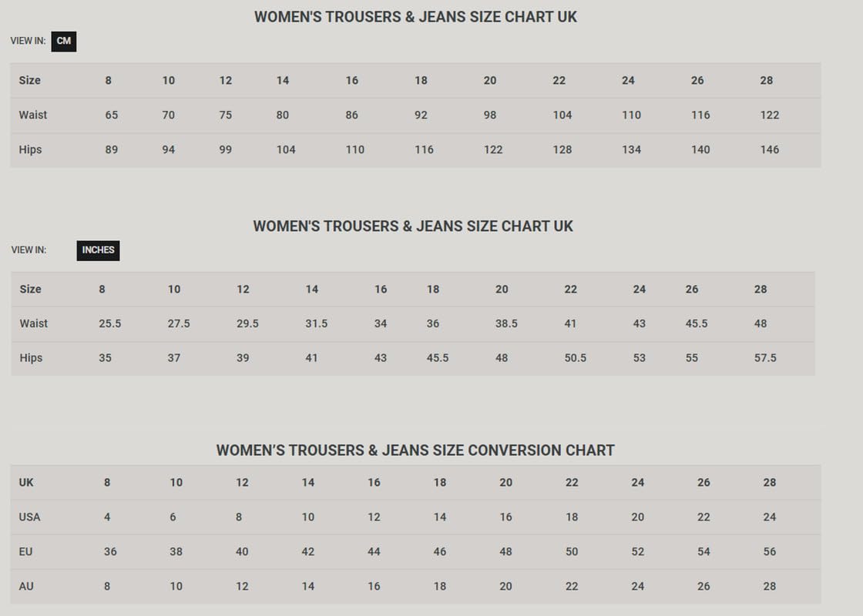
Task: Select hips value 50.5 in the inches chart
Action: pyautogui.click(x=575, y=358)
